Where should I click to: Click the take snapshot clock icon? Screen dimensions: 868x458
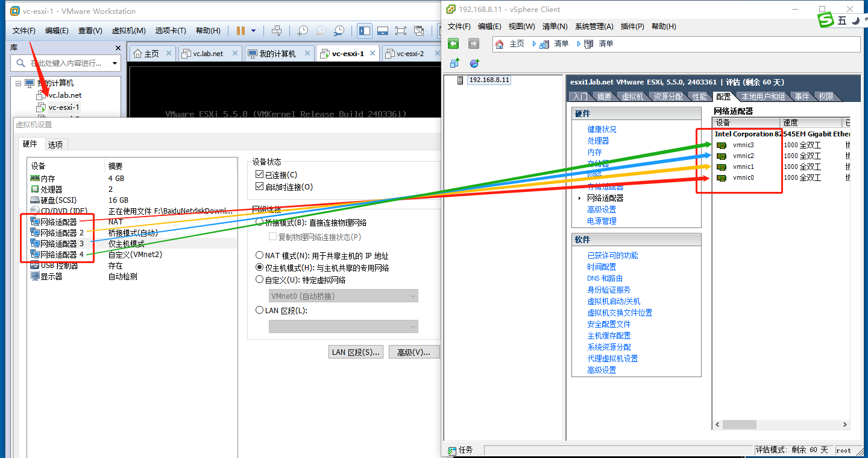pyautogui.click(x=303, y=31)
